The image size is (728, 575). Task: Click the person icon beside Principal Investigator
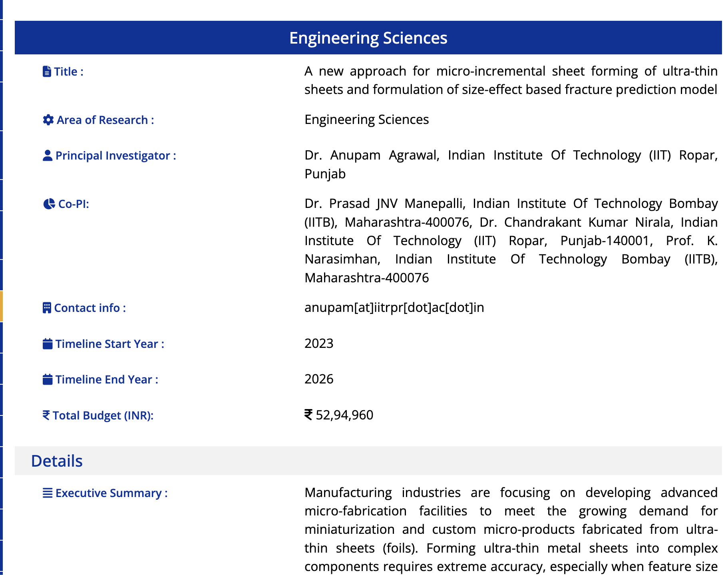(x=48, y=156)
